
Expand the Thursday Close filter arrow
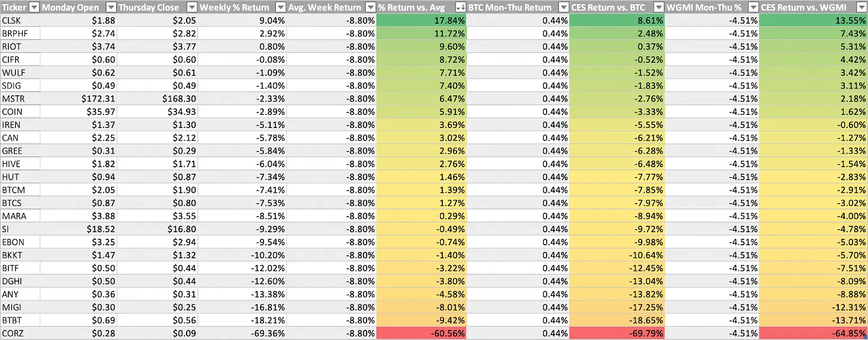(x=191, y=7)
